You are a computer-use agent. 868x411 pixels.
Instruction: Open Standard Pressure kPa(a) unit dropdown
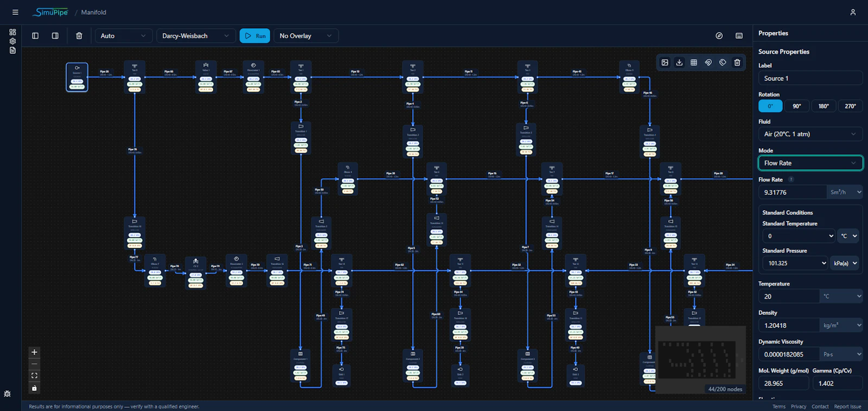[x=845, y=263]
